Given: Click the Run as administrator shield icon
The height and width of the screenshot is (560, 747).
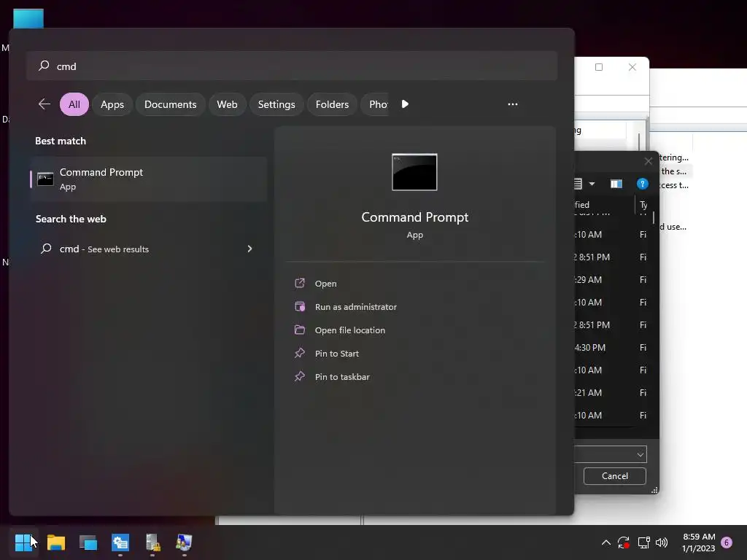Looking at the screenshot, I should pyautogui.click(x=300, y=307).
